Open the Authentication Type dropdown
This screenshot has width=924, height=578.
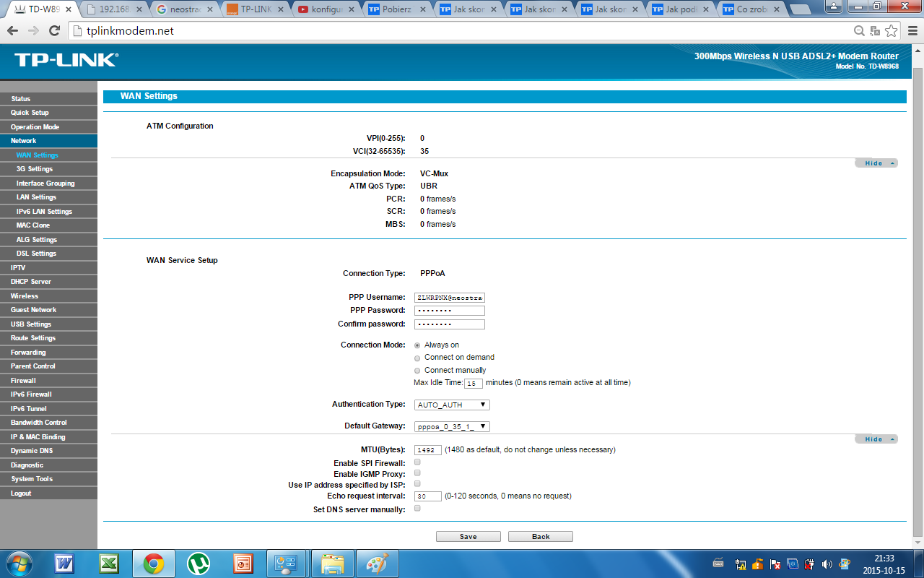[x=452, y=405]
